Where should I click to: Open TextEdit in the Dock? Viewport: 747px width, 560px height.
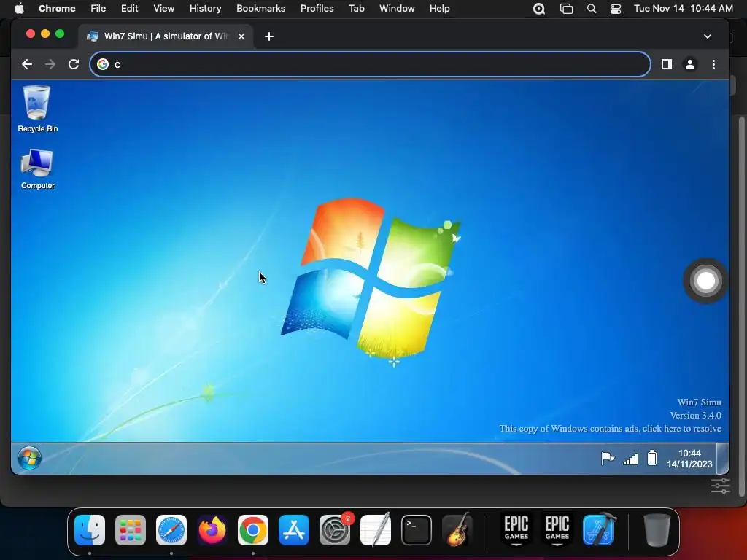376,530
